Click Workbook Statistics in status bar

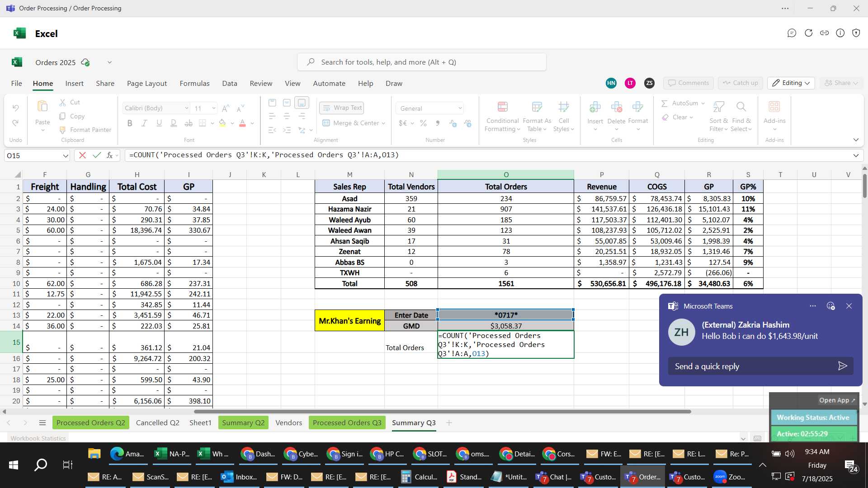38,438
